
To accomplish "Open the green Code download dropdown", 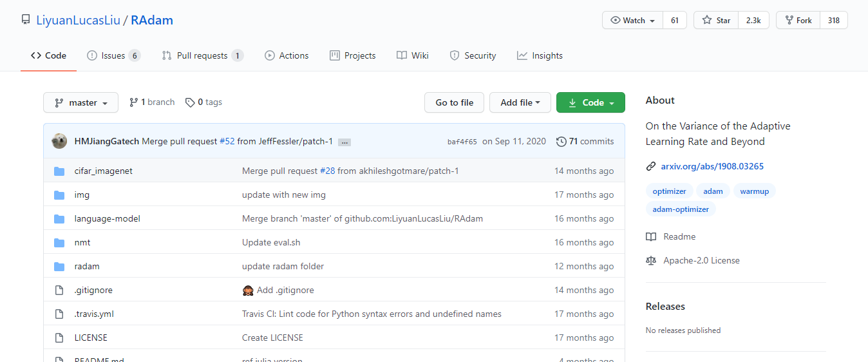I will coord(590,102).
